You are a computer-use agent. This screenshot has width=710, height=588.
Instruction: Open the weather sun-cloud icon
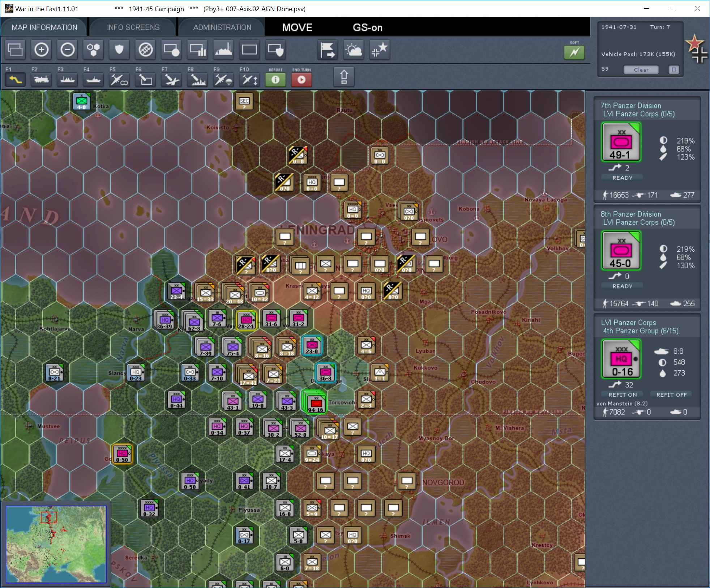[x=354, y=50]
